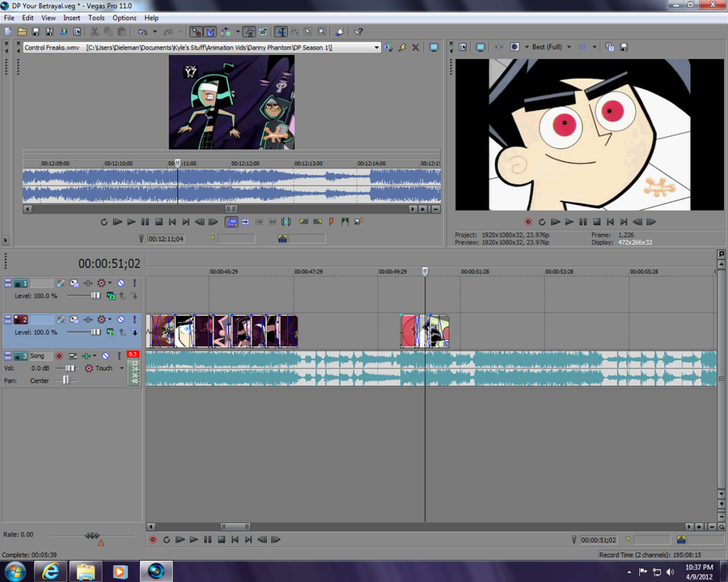
Task: Open the Undo history dropdown arrow
Action: tap(154, 32)
